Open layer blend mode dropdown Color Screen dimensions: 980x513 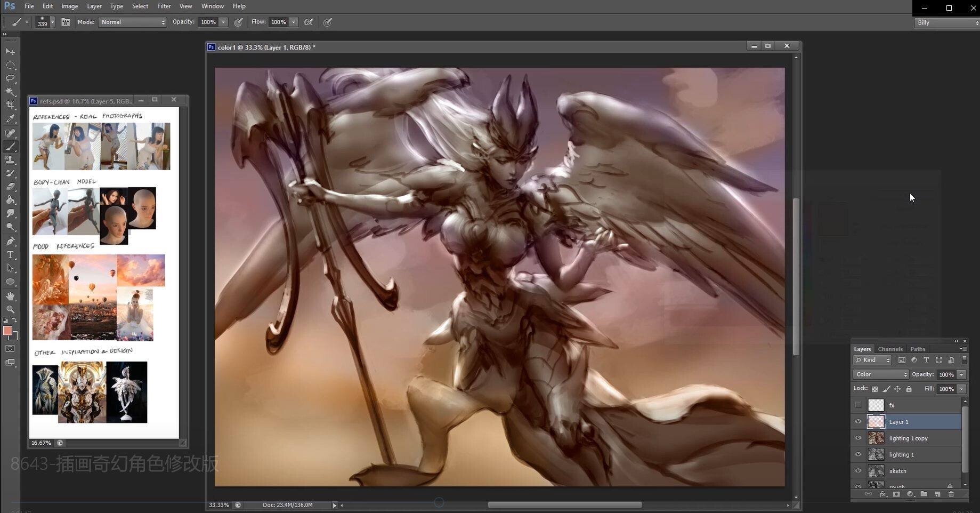[x=880, y=374]
